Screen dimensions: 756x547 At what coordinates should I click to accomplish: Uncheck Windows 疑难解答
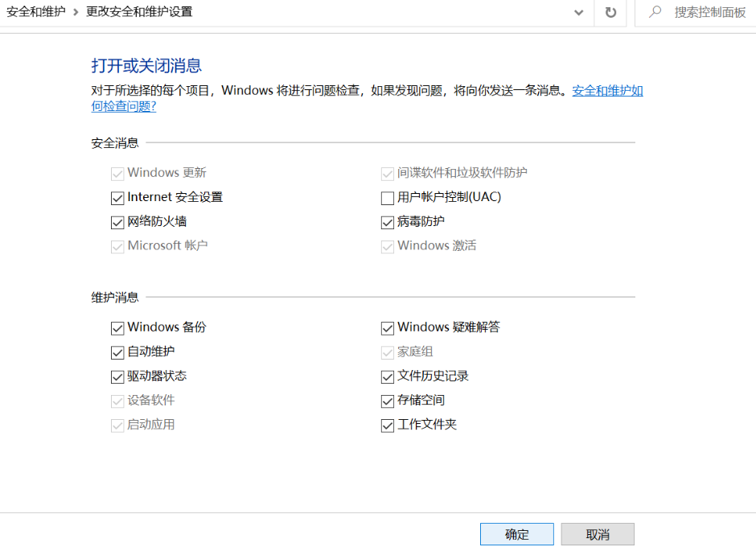pyautogui.click(x=387, y=327)
